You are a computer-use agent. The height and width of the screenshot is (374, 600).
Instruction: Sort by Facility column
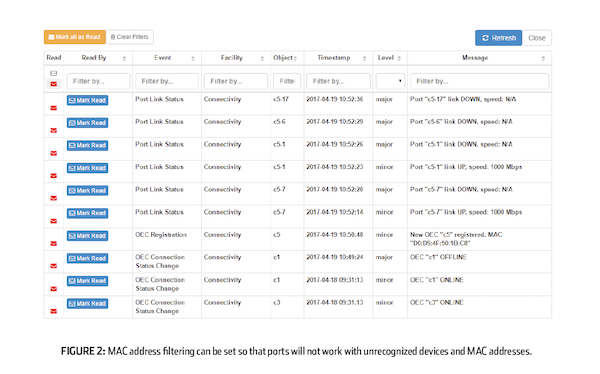coord(262,58)
